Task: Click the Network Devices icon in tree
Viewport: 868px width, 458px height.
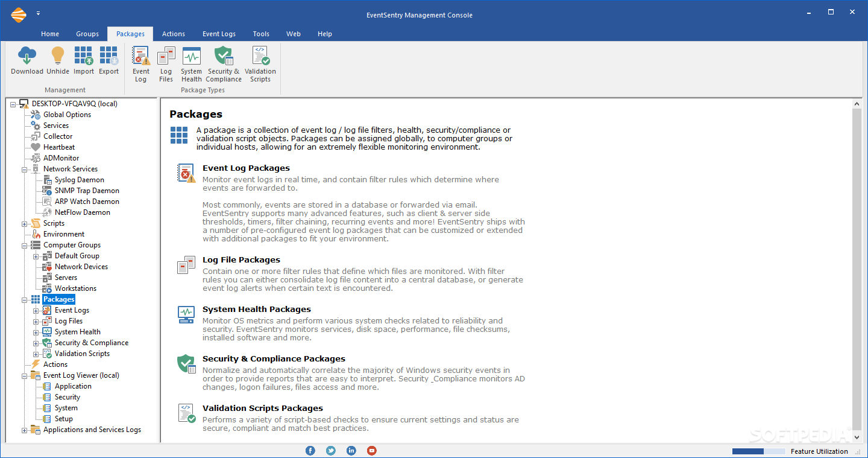Action: click(x=47, y=267)
